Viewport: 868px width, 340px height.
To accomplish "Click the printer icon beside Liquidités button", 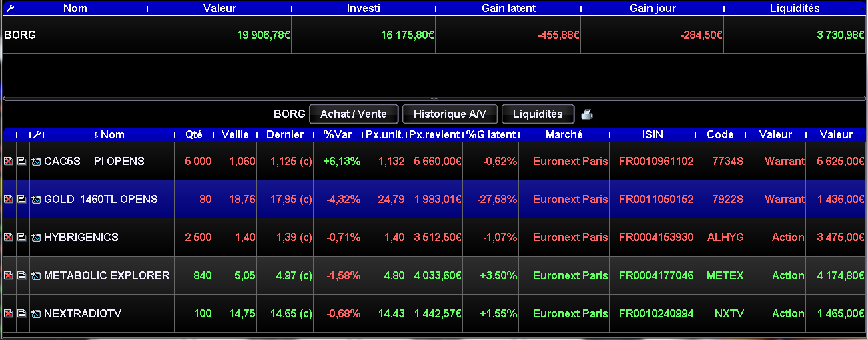I will [x=586, y=114].
